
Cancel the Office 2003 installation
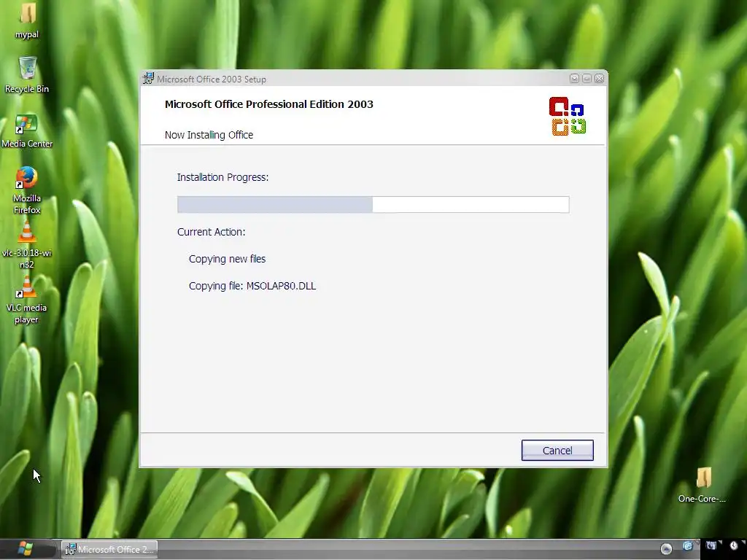pos(557,450)
